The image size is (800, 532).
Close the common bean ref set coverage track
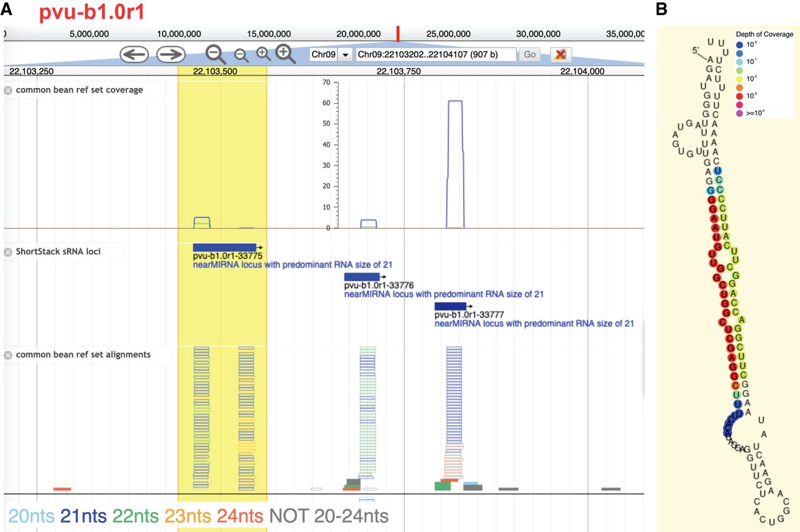(8, 90)
